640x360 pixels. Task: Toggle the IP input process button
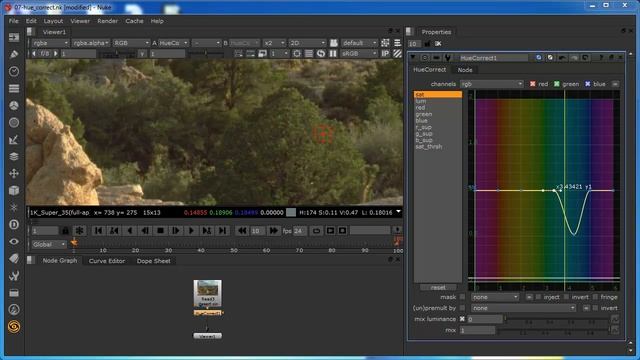click(385, 53)
